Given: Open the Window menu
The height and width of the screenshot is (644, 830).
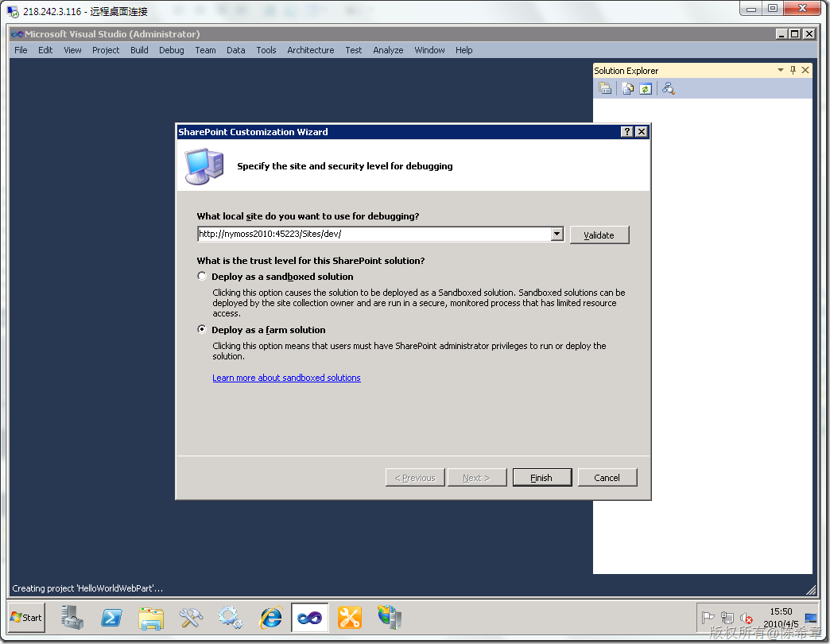Looking at the screenshot, I should point(429,50).
